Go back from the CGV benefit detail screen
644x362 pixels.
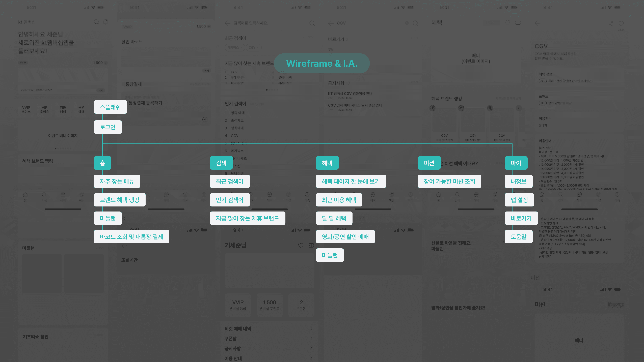pos(538,23)
